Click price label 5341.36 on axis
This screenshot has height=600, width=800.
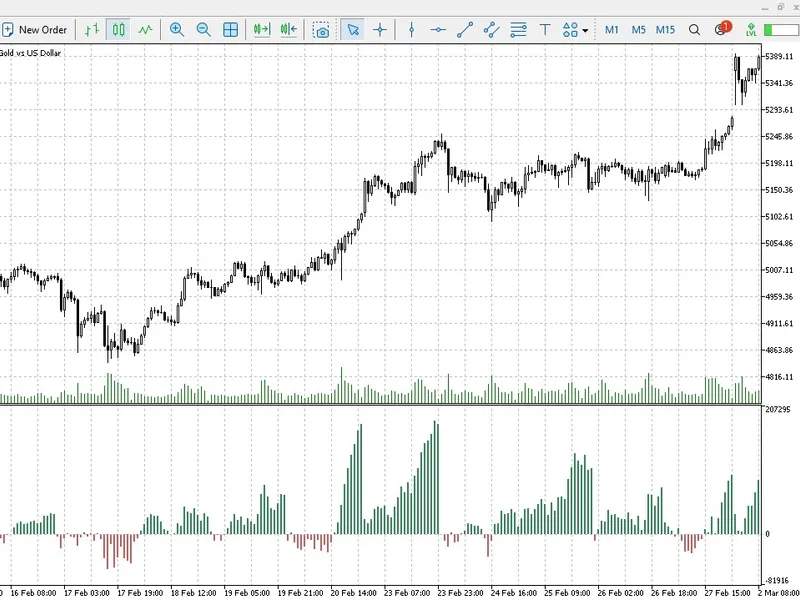779,83
